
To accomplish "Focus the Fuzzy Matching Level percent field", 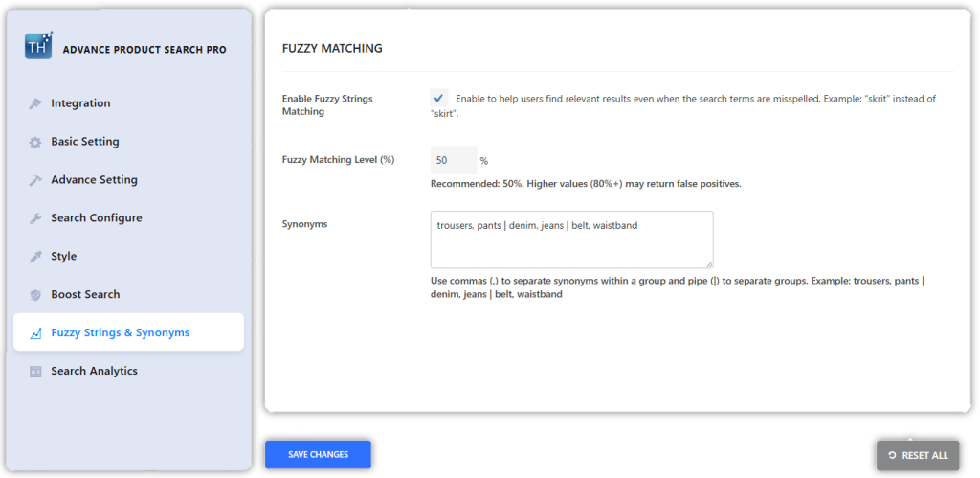I will [454, 160].
